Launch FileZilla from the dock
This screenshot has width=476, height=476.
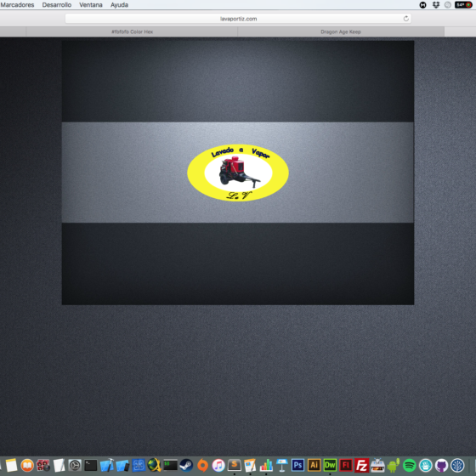coord(361,465)
